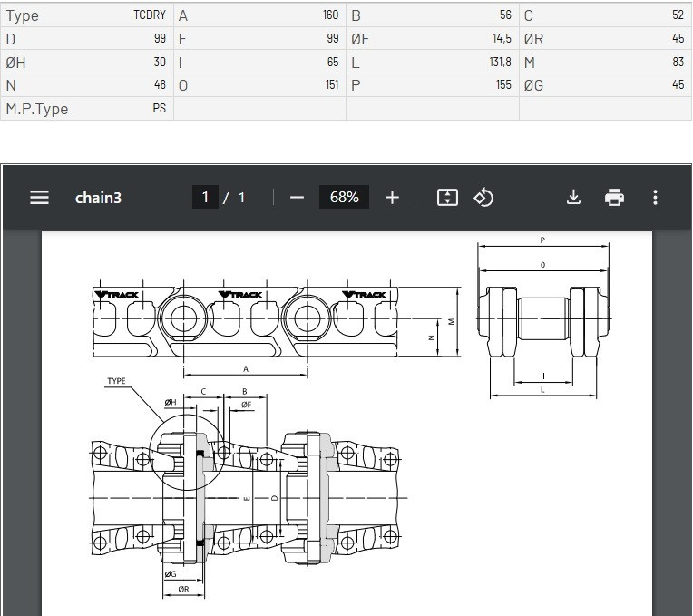Download the chain3 PDF
Screen dimensions: 693x616
(x=573, y=197)
